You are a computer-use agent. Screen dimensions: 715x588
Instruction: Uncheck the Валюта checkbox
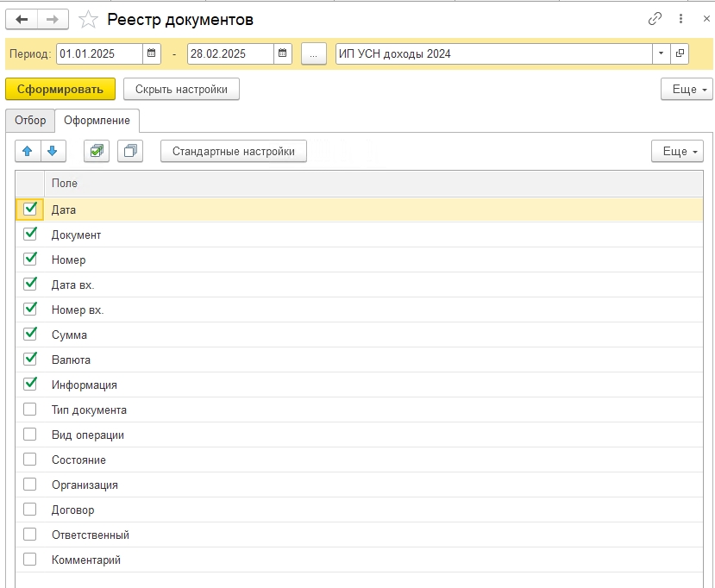(x=30, y=360)
